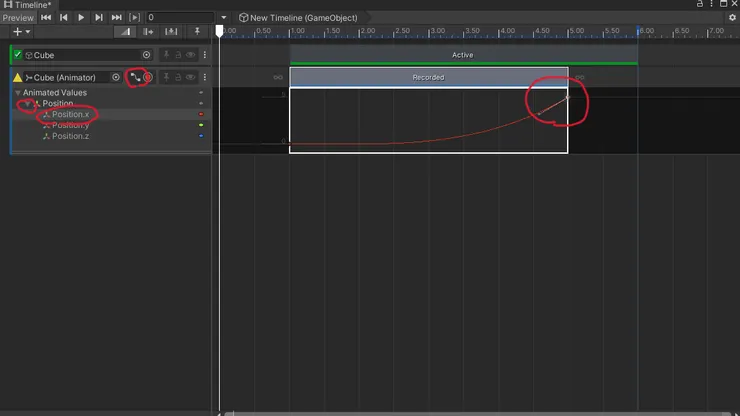The image size is (740, 416).
Task: Toggle the play range mode icon
Action: (135, 17)
